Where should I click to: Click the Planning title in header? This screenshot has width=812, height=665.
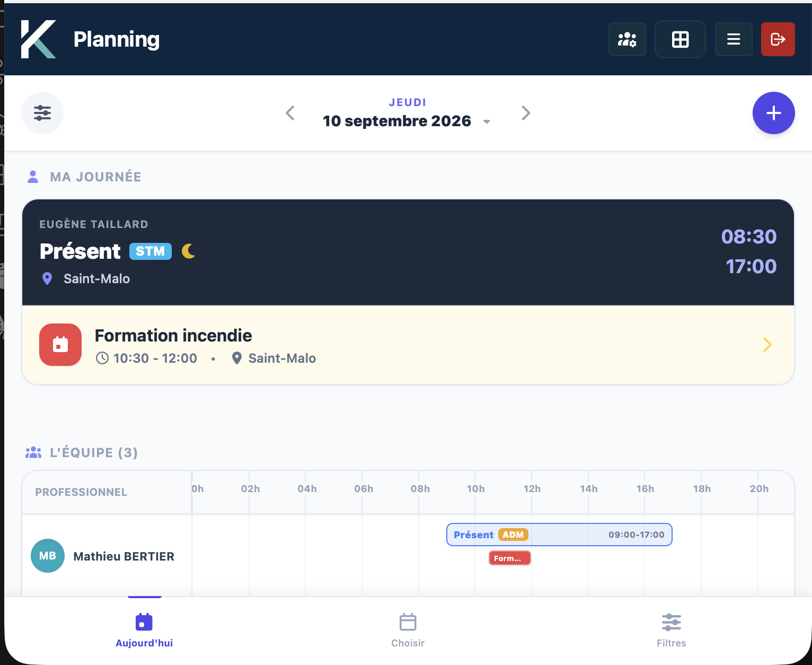(x=117, y=40)
